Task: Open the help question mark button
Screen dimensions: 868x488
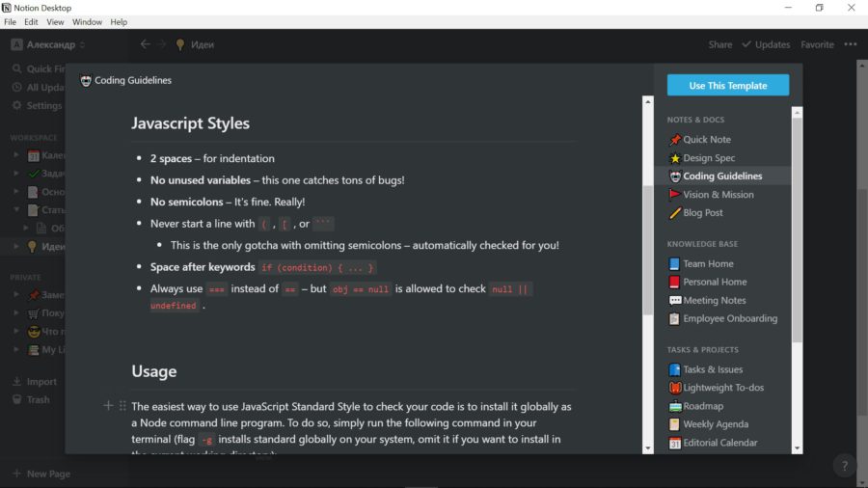Action: 844,465
